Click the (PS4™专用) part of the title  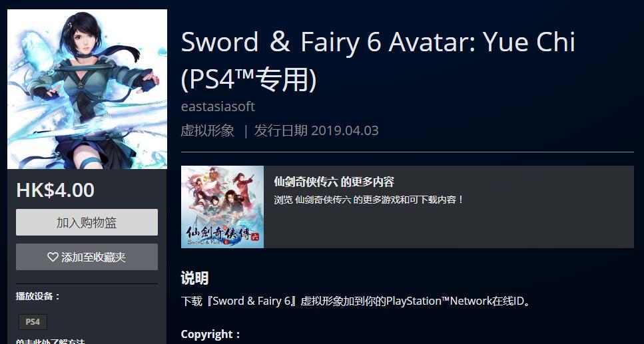[x=249, y=79]
